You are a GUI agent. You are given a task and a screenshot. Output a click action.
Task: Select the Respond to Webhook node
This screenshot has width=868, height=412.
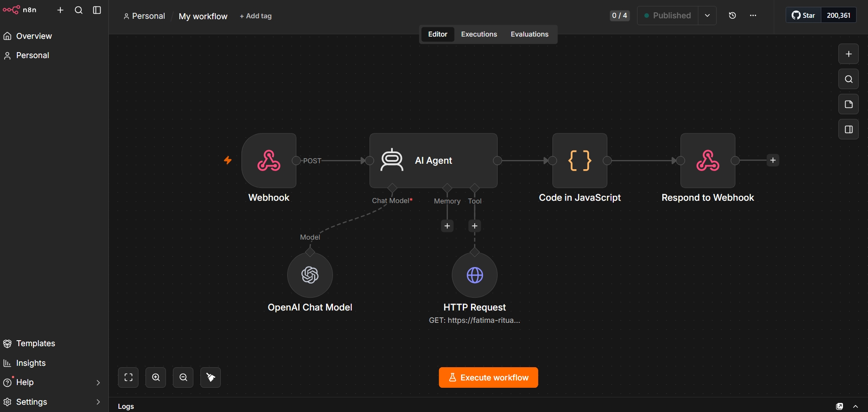(708, 161)
